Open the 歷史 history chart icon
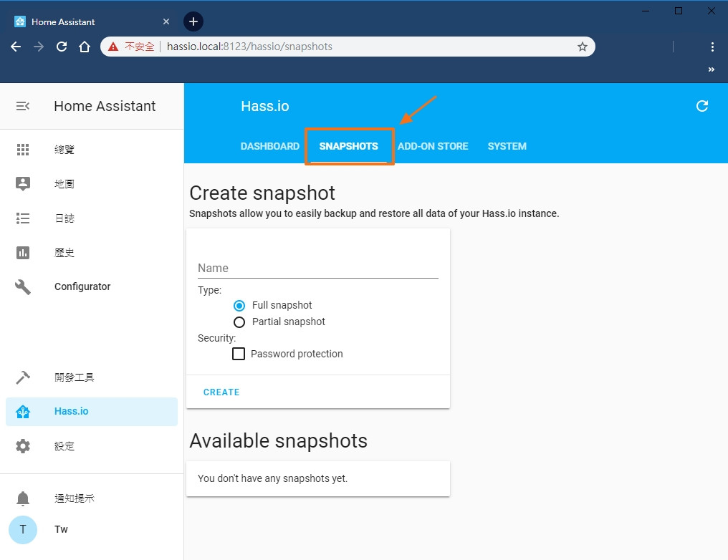This screenshot has width=728, height=560. tap(23, 253)
